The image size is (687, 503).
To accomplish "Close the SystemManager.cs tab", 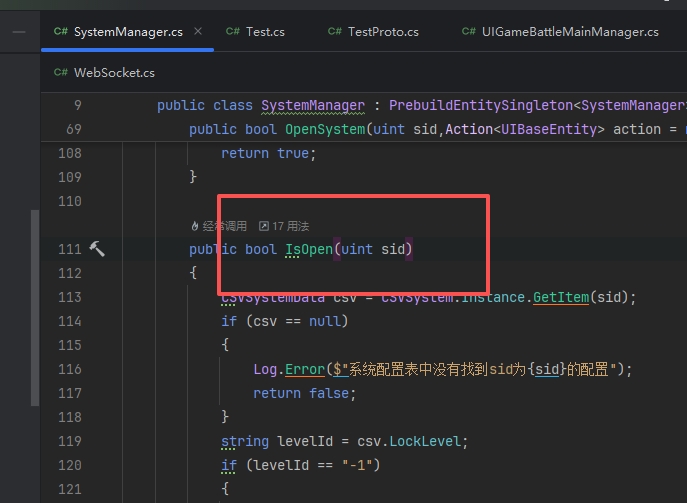I will 198,32.
